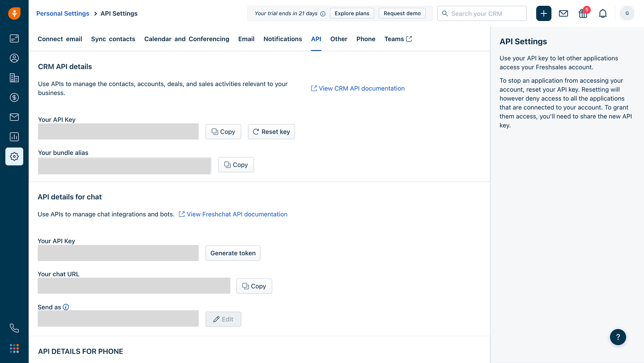Switch to the Sync contacts tab
The image size is (644, 363).
[113, 39]
